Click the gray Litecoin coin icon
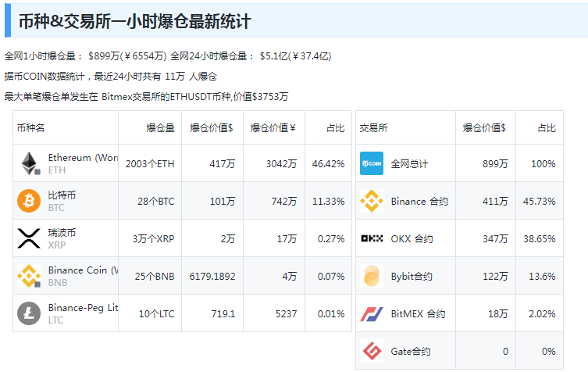This screenshot has height=372, width=588. (x=29, y=313)
